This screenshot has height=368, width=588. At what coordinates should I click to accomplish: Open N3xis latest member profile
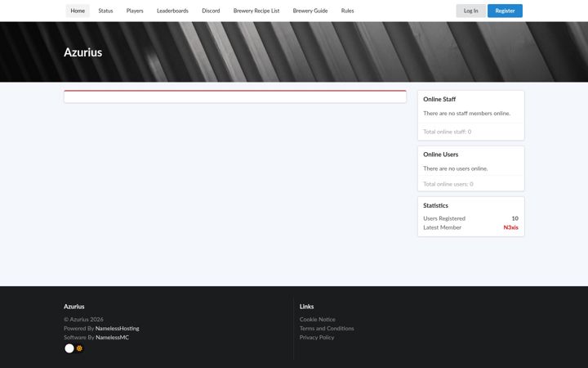coord(510,227)
